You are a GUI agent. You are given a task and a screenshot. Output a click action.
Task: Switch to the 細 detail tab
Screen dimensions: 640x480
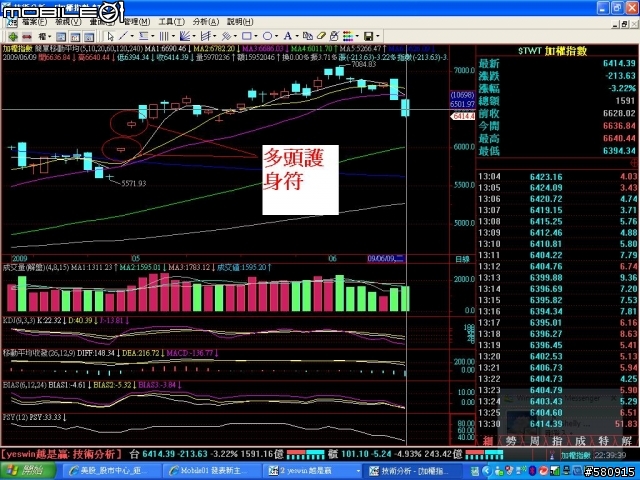click(x=488, y=441)
